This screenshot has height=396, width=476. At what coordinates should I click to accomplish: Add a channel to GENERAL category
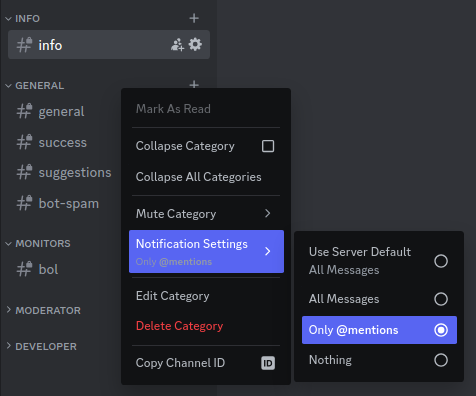(x=194, y=84)
